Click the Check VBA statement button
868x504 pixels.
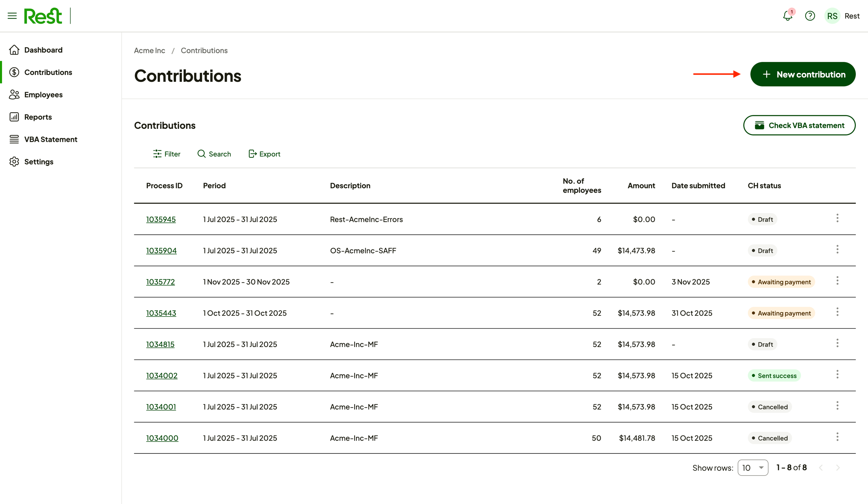[x=799, y=125]
